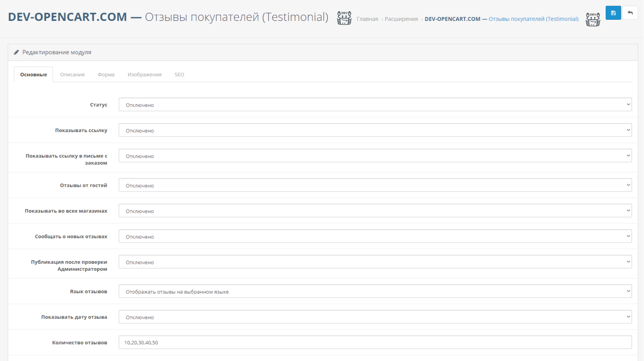644x361 pixels.
Task: Expand the Показывать во всех магазинах dropdown
Action: pyautogui.click(x=375, y=211)
